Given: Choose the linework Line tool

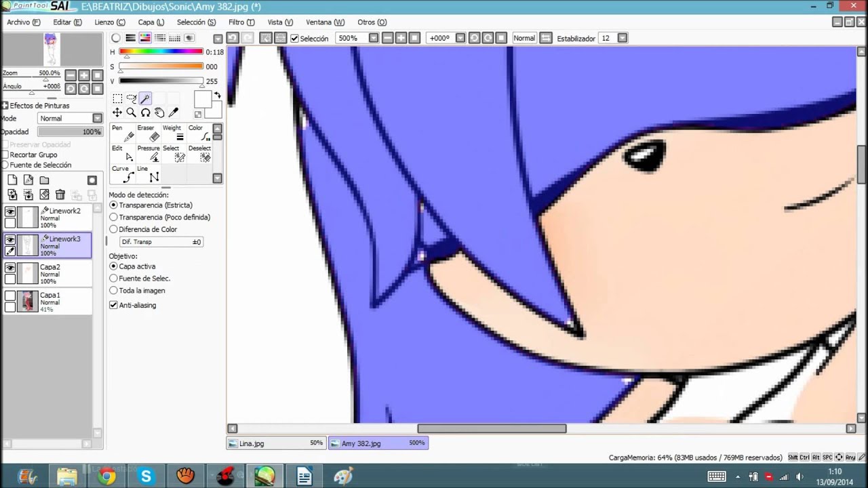Looking at the screenshot, I should pos(149,174).
